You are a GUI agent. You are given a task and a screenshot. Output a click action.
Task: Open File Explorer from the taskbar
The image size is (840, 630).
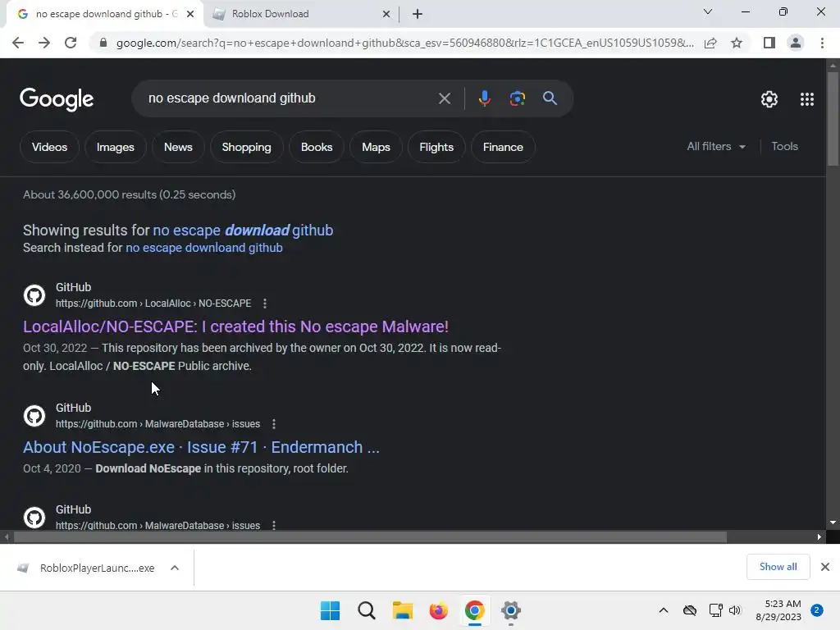(402, 610)
